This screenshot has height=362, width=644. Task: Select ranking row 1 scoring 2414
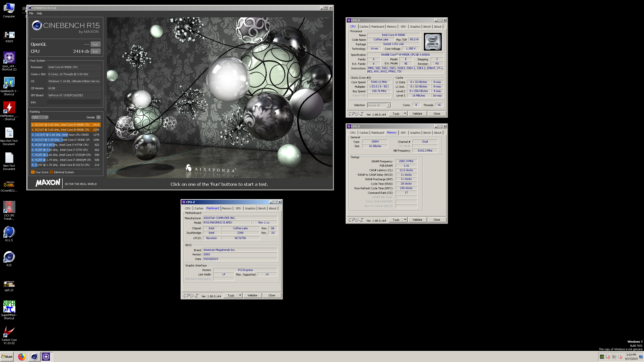pos(66,125)
